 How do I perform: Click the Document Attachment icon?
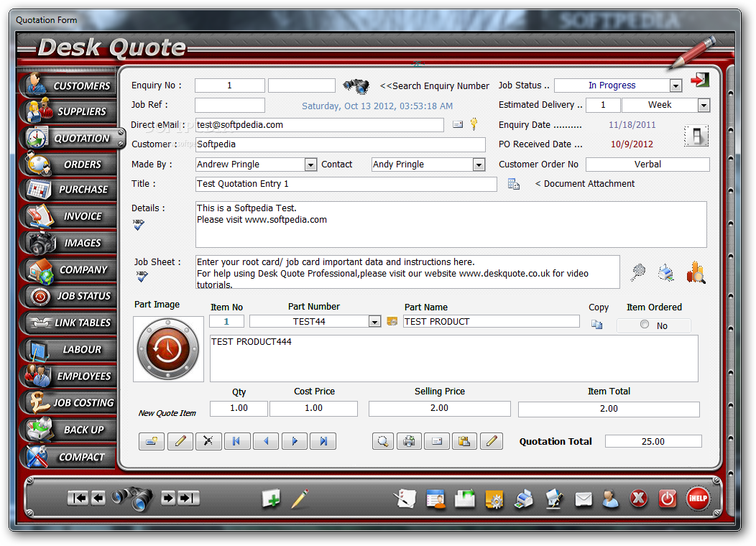coord(514,184)
